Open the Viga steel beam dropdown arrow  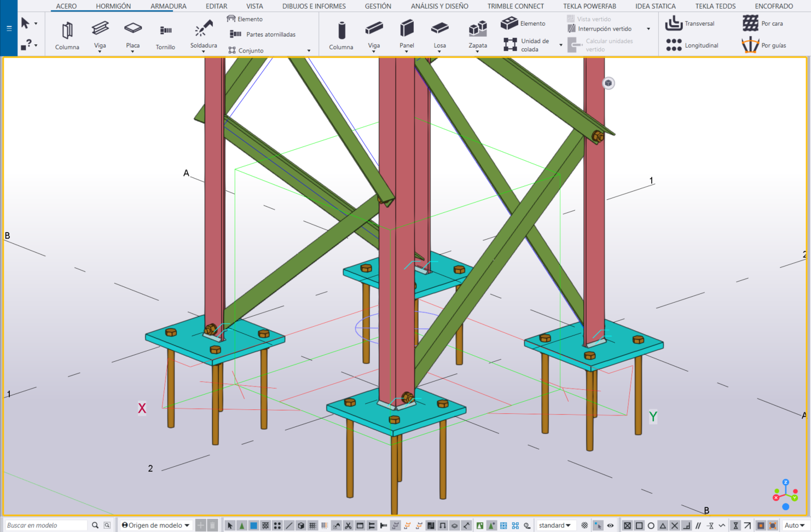pyautogui.click(x=100, y=51)
